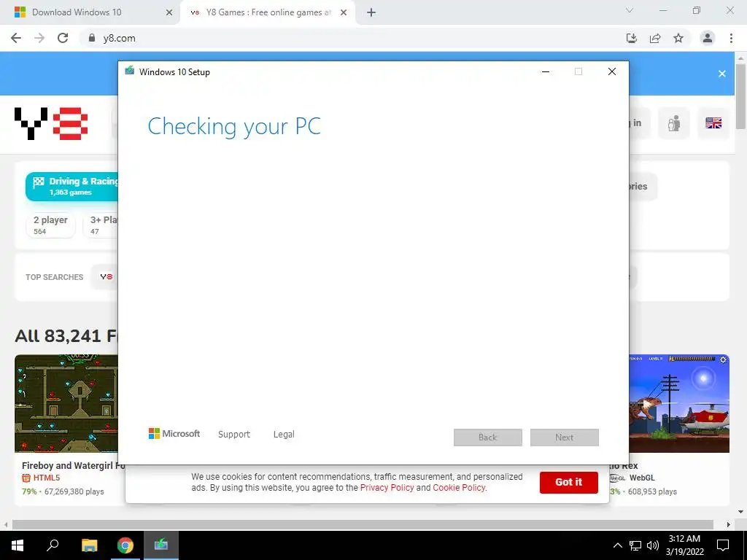Viewport: 747px width, 560px height.
Task: Click the Chrome back arrow
Action: (16, 38)
